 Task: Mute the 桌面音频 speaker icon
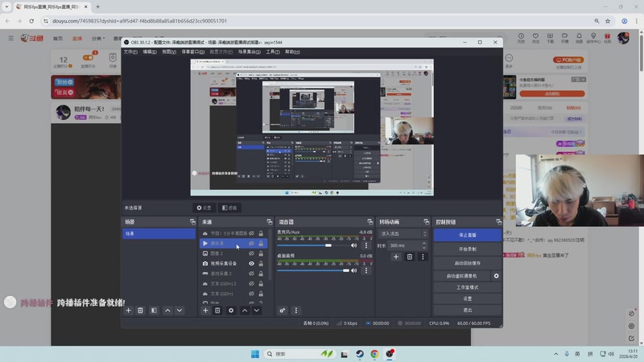click(353, 270)
